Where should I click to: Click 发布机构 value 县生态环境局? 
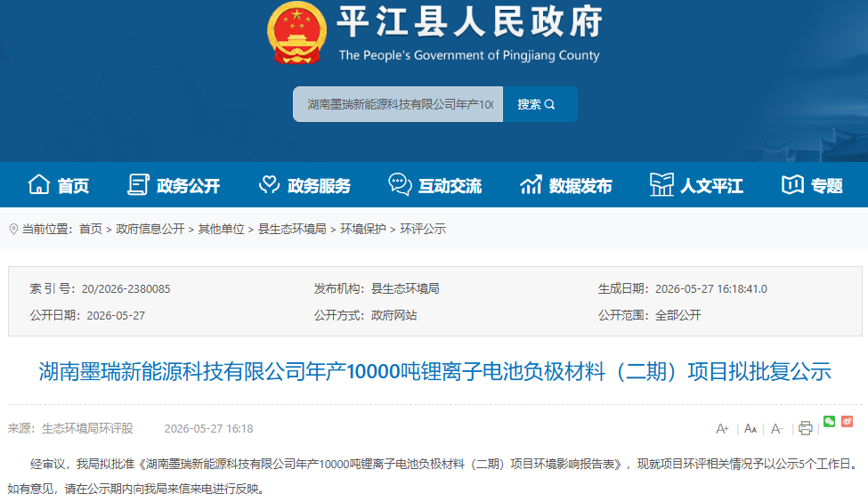[405, 289]
